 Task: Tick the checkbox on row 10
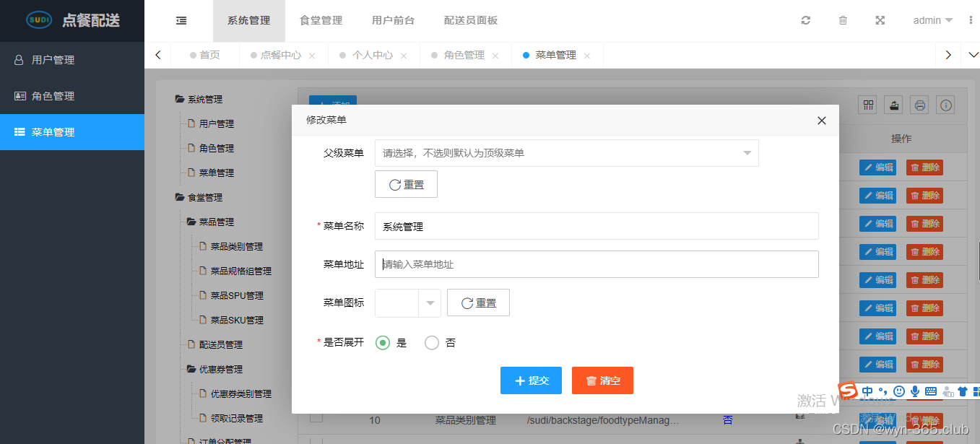pyautogui.click(x=316, y=417)
